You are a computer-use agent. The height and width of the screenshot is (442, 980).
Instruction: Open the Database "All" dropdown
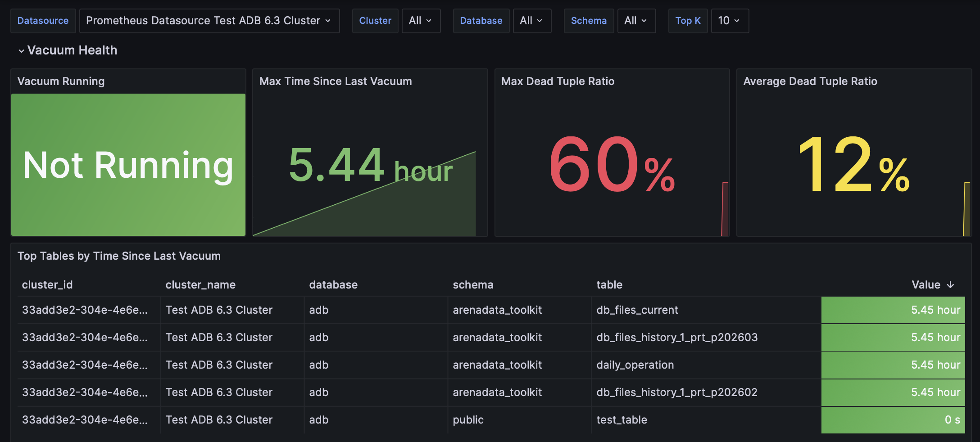[532, 21]
